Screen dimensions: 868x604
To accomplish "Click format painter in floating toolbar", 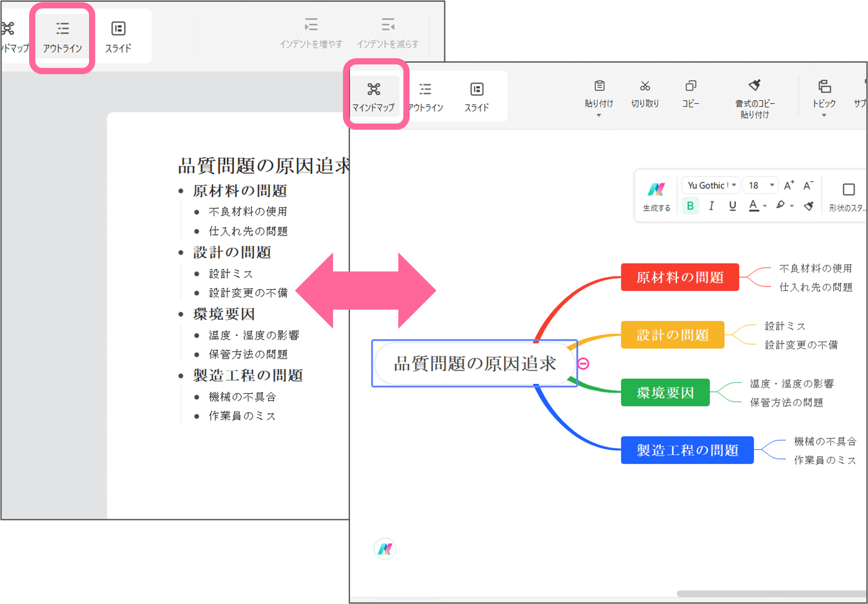I will [x=808, y=206].
